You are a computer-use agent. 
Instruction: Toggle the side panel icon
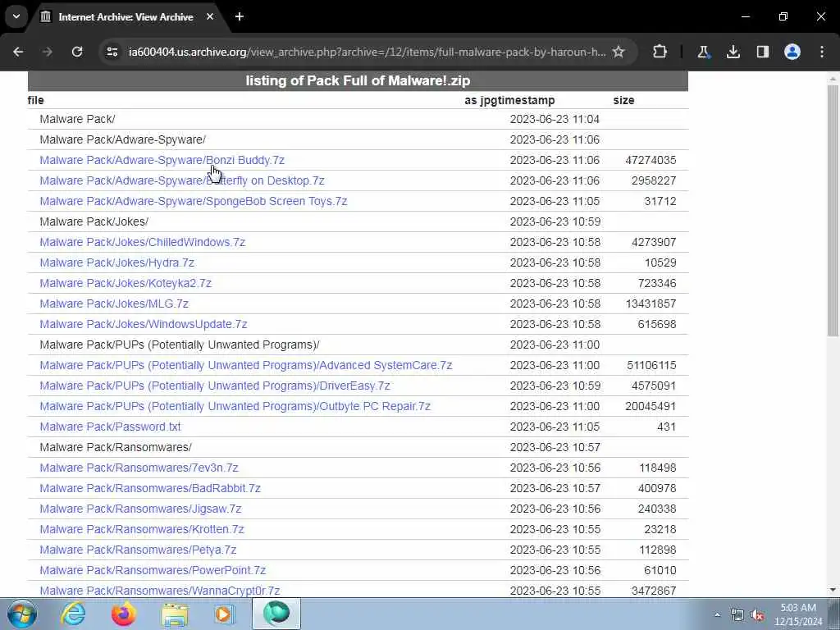pyautogui.click(x=763, y=52)
